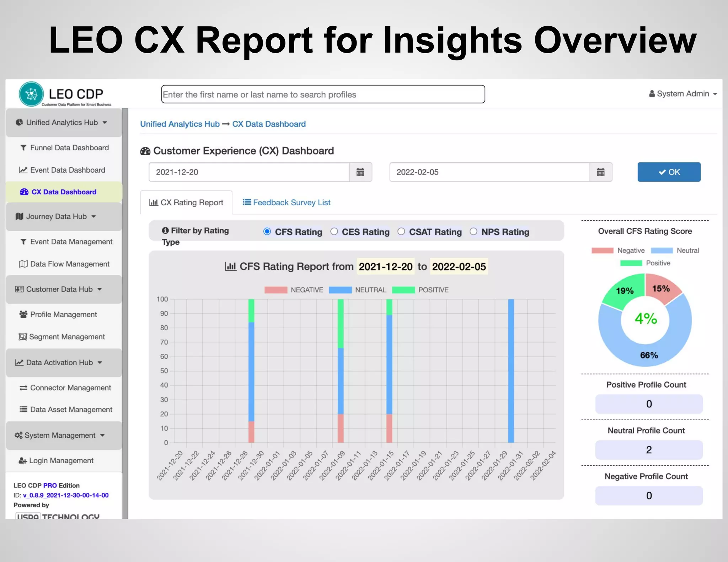Image resolution: width=728 pixels, height=562 pixels.
Task: Follow the CX Data Dashboard breadcrumb link
Action: click(269, 124)
